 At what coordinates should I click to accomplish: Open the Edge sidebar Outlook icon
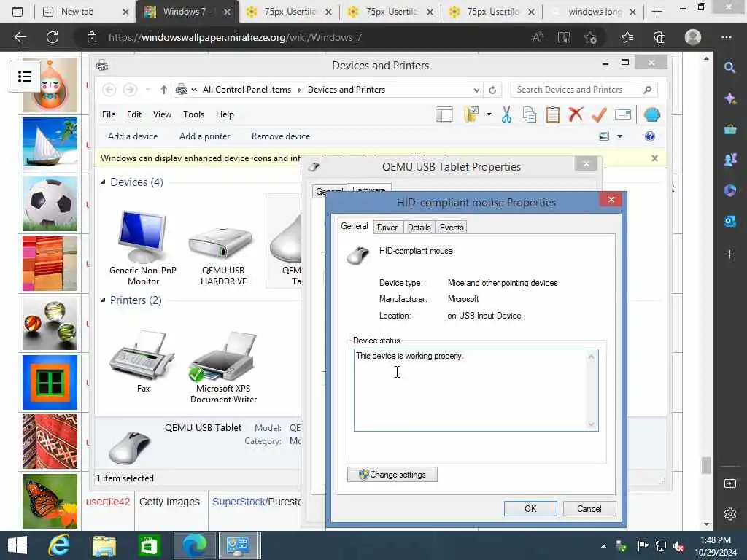[729, 221]
